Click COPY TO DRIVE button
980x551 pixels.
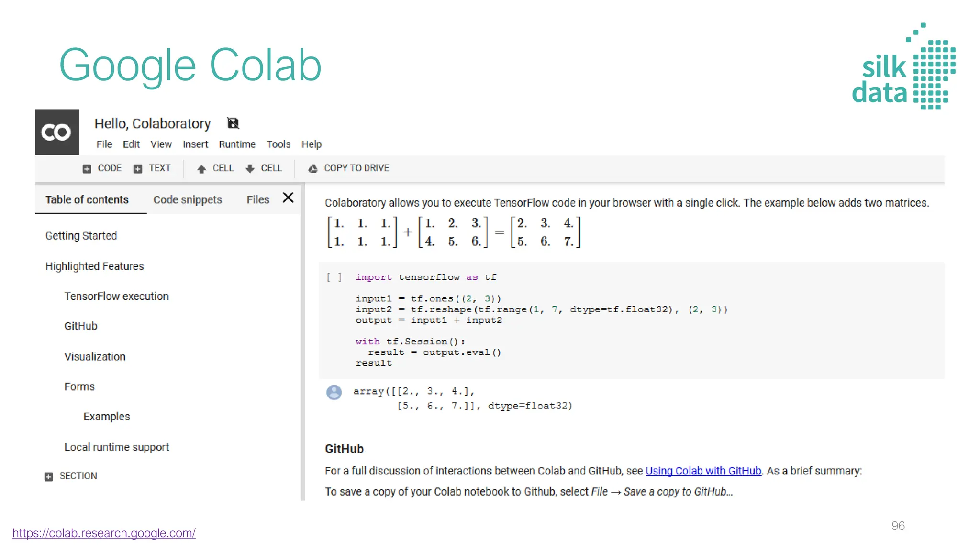[348, 168]
